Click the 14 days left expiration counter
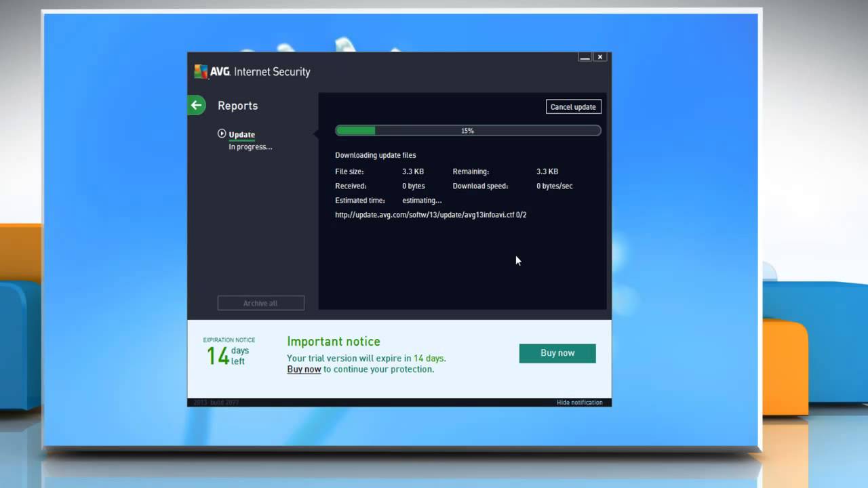868x488 pixels. point(228,355)
